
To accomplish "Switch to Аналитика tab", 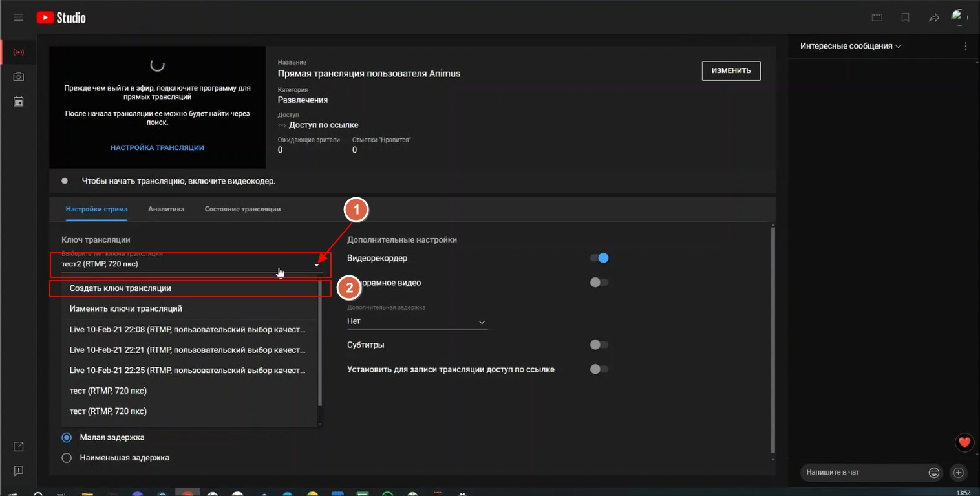I will (x=166, y=210).
